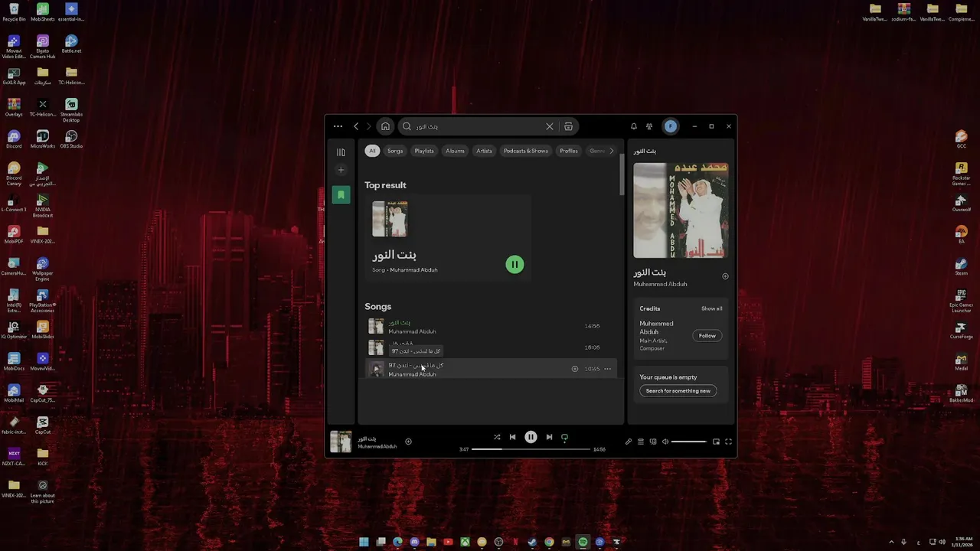Open Muhammad Abduh link under Top result
Screen dimensions: 980x551
(414, 269)
